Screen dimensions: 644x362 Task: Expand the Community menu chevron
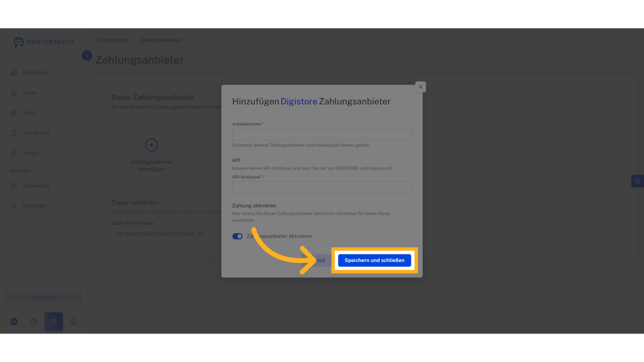pyautogui.click(x=74, y=186)
